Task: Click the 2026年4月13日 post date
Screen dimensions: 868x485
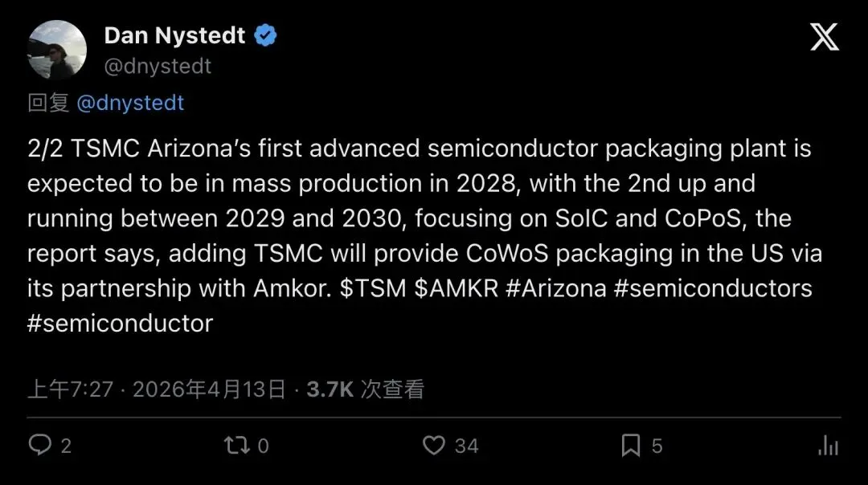Action: tap(209, 390)
